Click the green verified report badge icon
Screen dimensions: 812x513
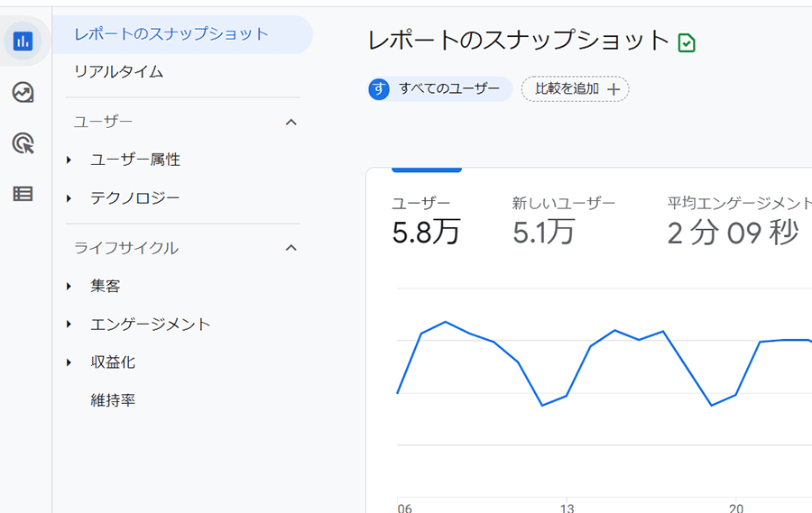click(687, 42)
